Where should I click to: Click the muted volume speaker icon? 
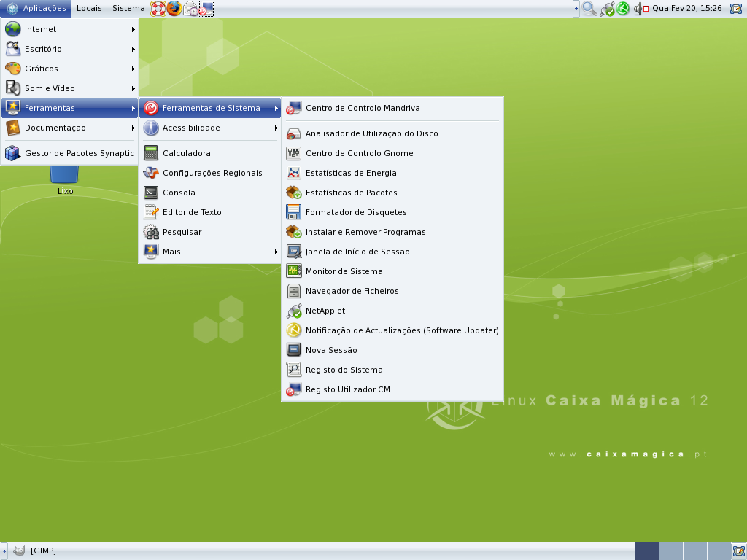(641, 9)
